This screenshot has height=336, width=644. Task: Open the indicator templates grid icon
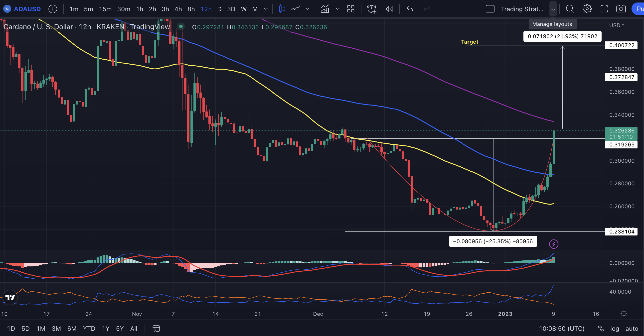coord(351,9)
